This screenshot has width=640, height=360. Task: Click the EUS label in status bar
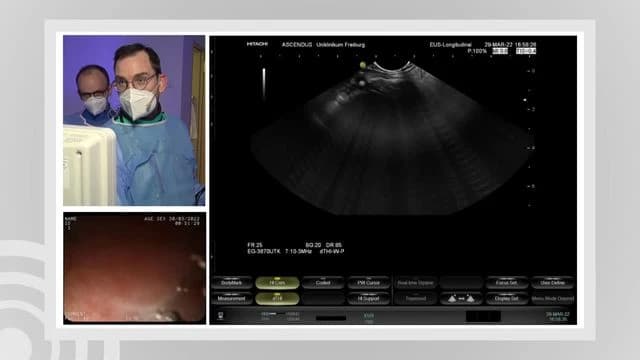click(x=369, y=315)
